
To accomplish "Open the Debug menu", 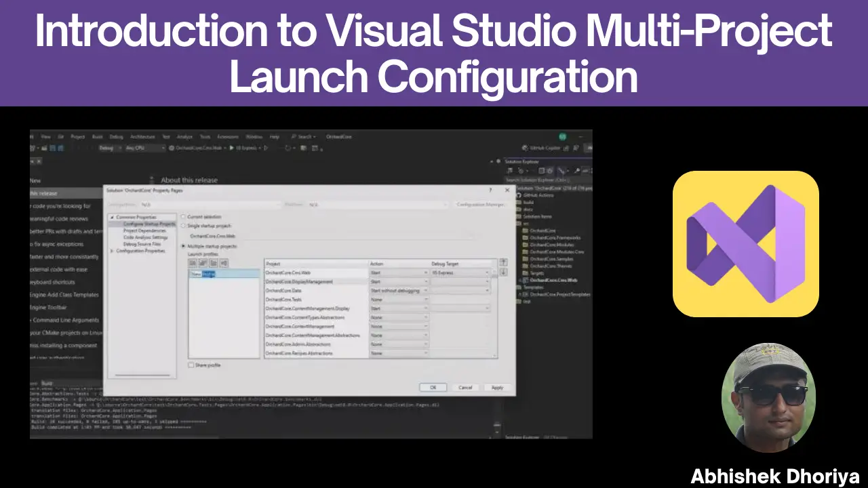I will [x=116, y=137].
